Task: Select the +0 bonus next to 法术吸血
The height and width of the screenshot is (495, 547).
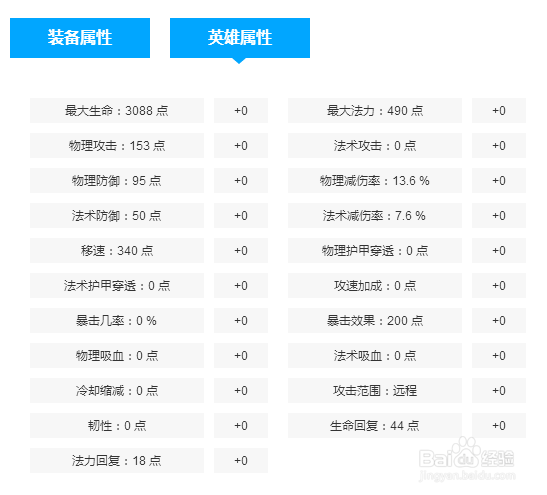Action: tap(499, 355)
